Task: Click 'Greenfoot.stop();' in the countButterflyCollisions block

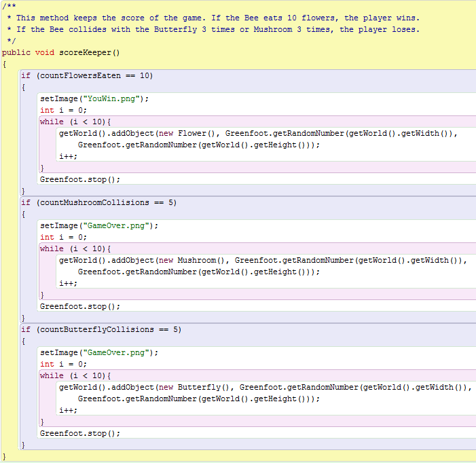Action: click(x=80, y=434)
